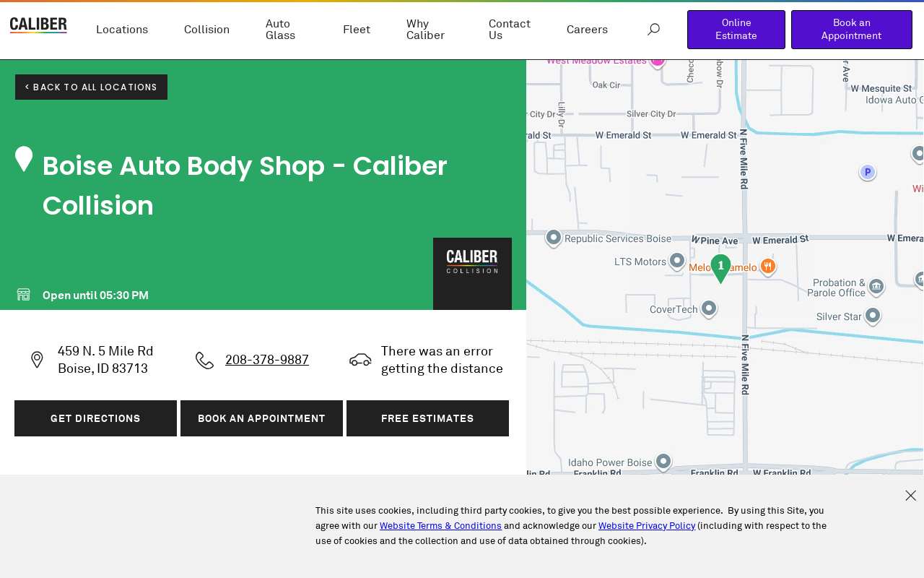Open the Contact Us menu item

point(510,30)
